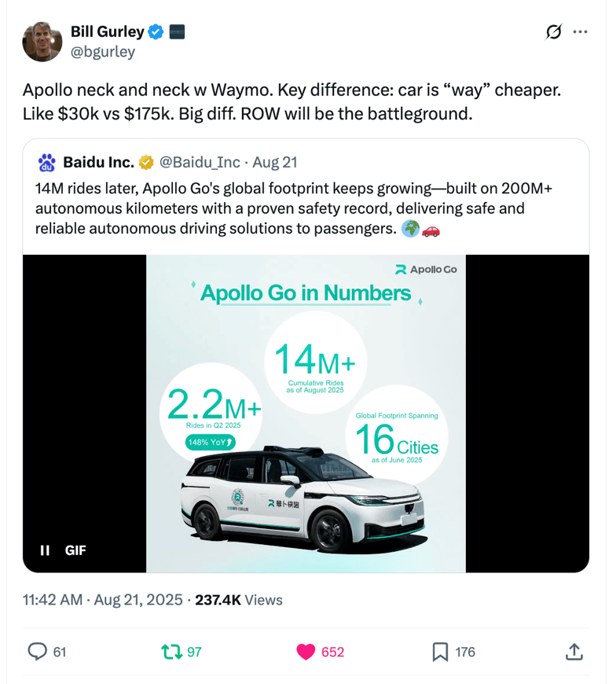The width and height of the screenshot is (616, 684).
Task: Open the three-dot more options menu
Action: tap(581, 32)
